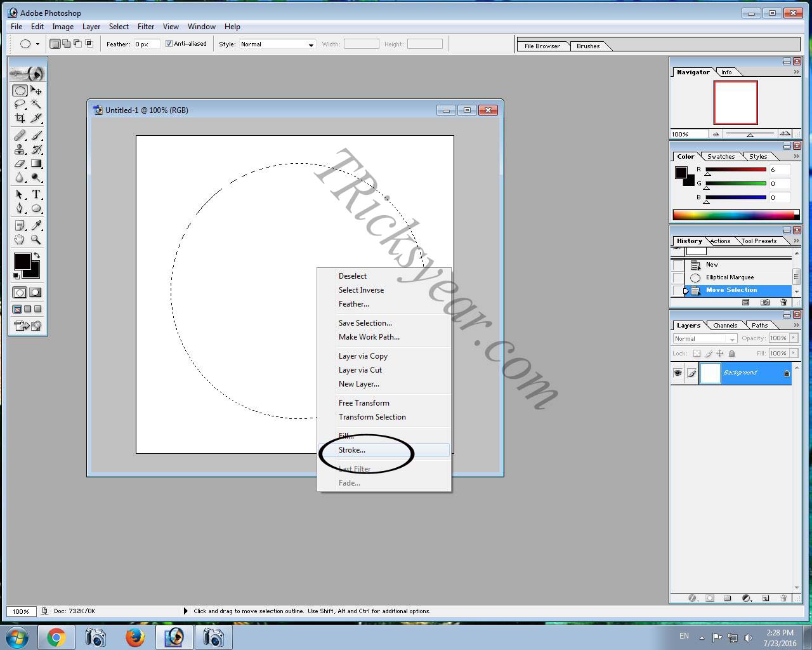The width and height of the screenshot is (812, 650).
Task: Select the Type tool
Action: (x=36, y=195)
